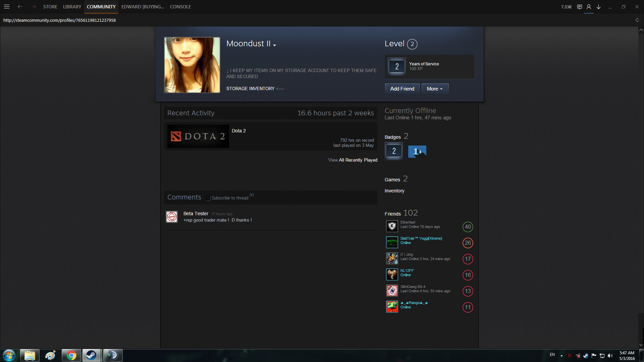Image resolution: width=644 pixels, height=362 pixels.
Task: Click the 1+ community badge icon
Action: (417, 152)
